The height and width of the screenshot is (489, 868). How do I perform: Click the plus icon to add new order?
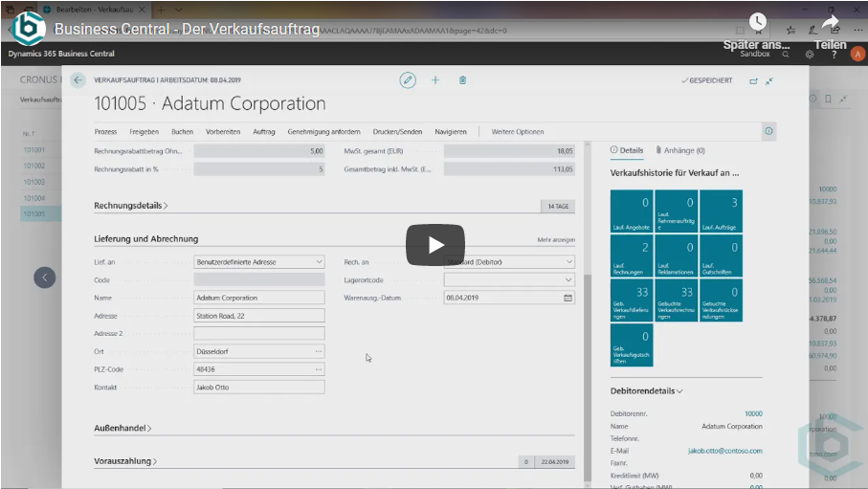pos(435,80)
